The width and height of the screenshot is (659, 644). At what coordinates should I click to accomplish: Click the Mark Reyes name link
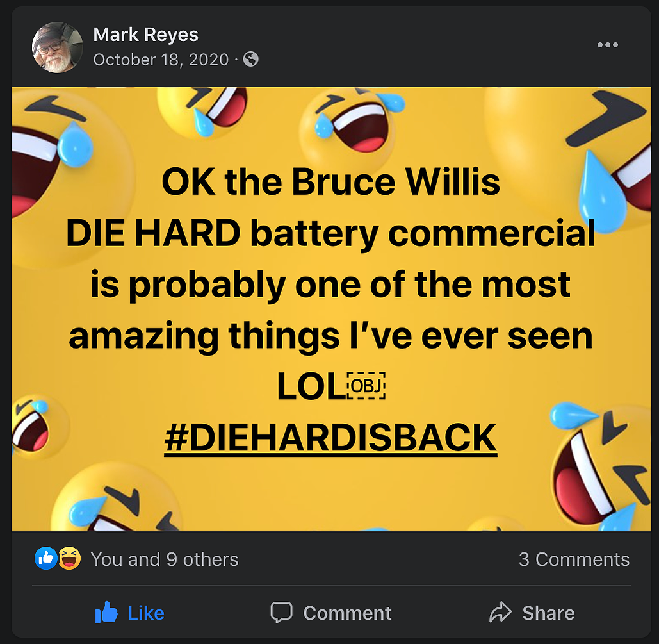[x=145, y=35]
